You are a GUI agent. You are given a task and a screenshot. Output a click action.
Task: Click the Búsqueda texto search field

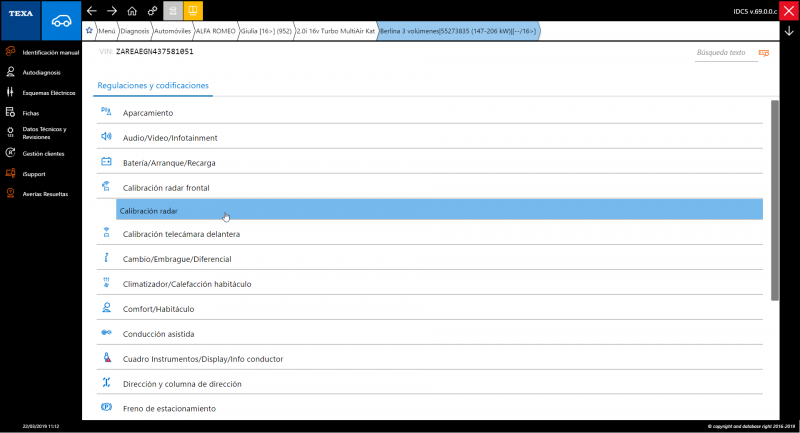coord(721,52)
